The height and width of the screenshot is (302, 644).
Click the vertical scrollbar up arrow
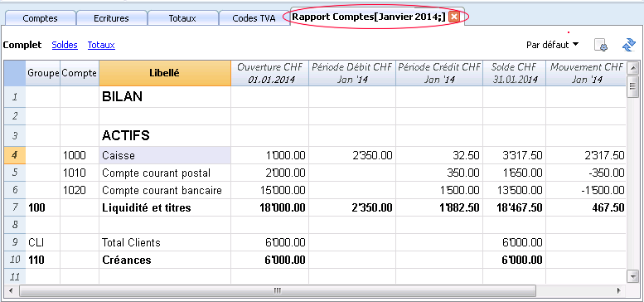pyautogui.click(x=633, y=67)
